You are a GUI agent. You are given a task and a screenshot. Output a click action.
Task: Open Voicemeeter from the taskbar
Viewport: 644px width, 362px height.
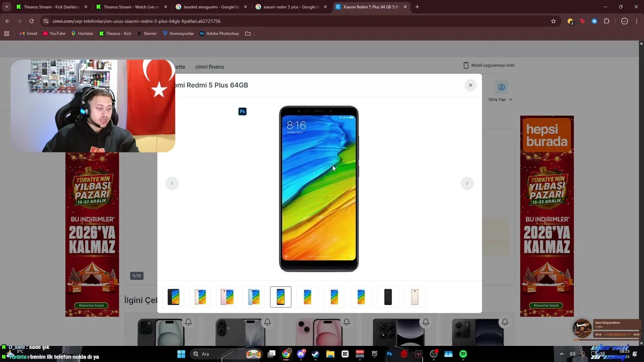pyautogui.click(x=360, y=354)
